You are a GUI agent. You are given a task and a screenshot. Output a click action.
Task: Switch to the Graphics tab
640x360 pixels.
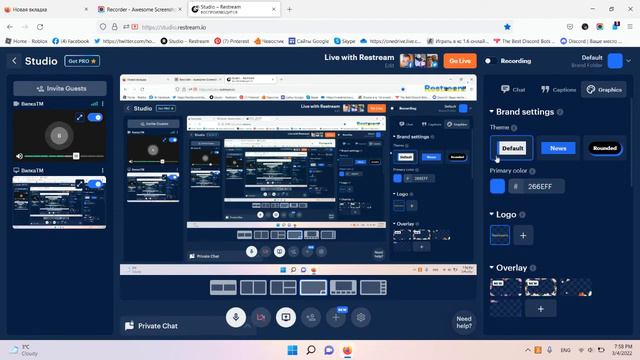click(x=604, y=89)
